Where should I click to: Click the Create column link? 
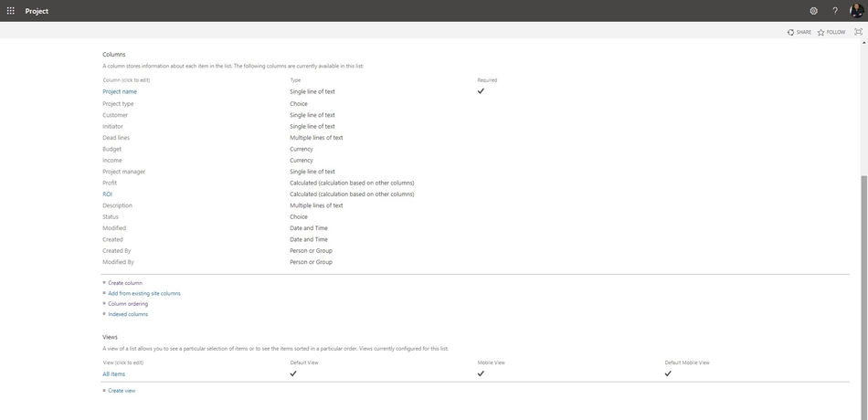click(125, 283)
